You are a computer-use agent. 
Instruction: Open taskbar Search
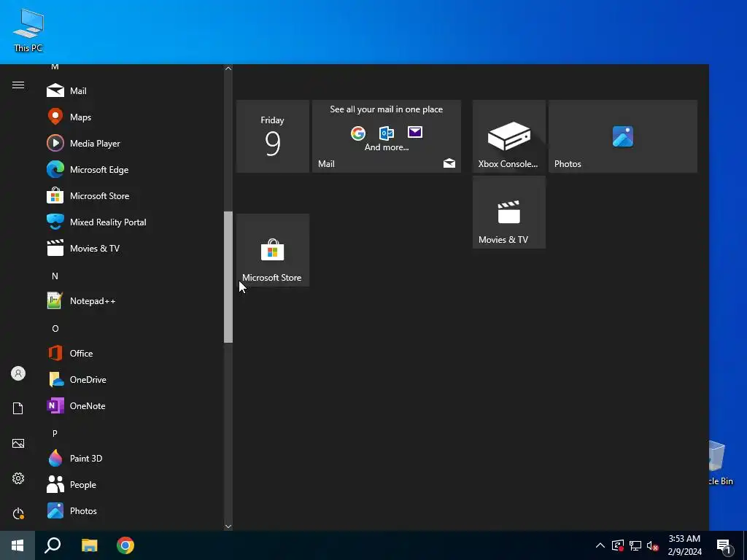(x=53, y=545)
